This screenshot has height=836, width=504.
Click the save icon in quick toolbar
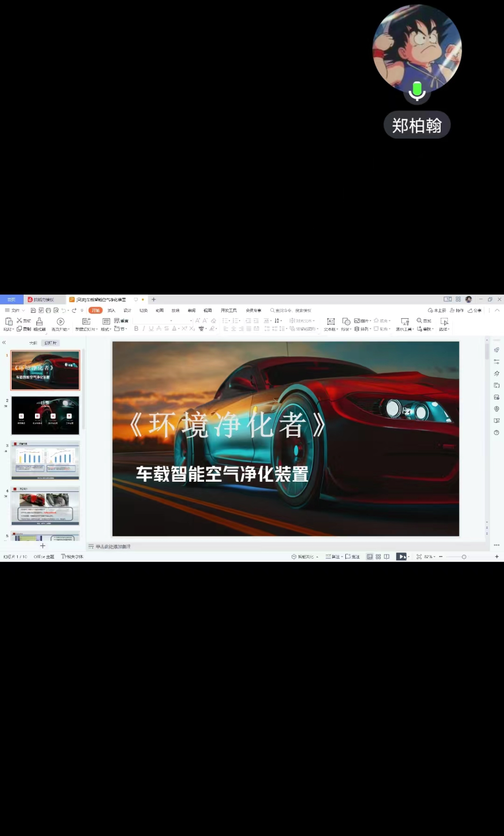33,310
